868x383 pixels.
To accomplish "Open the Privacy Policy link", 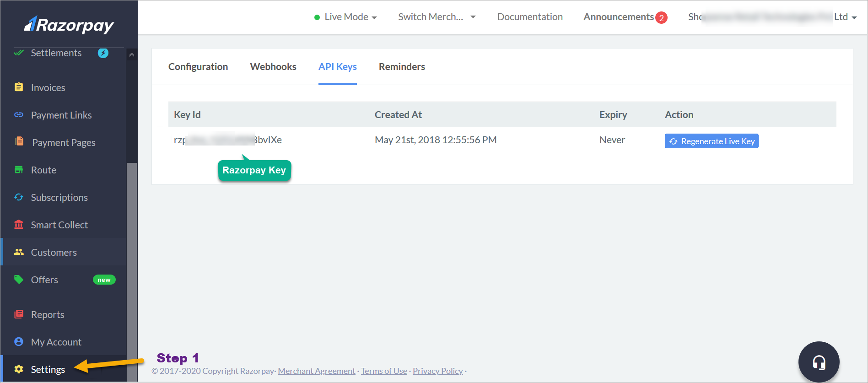I will [438, 371].
